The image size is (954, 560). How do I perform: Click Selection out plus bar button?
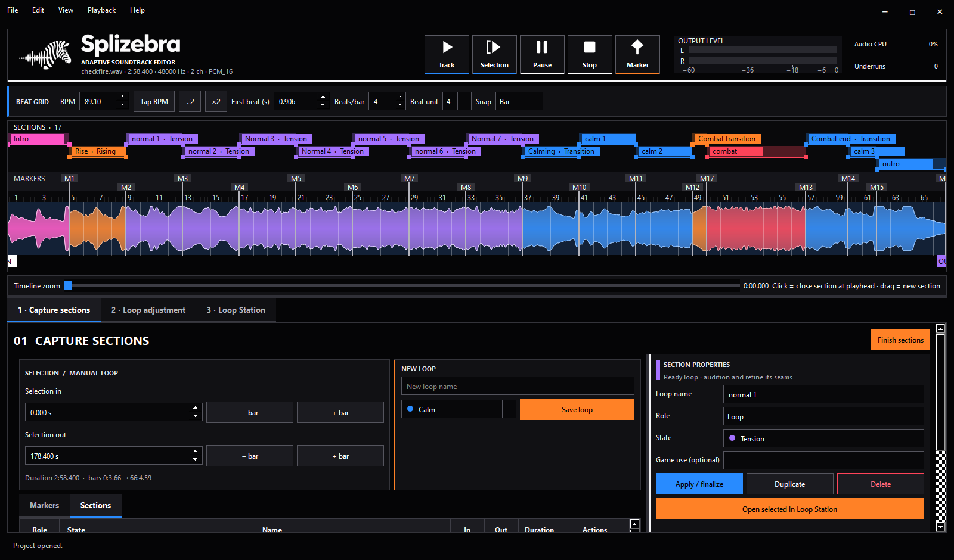point(340,456)
